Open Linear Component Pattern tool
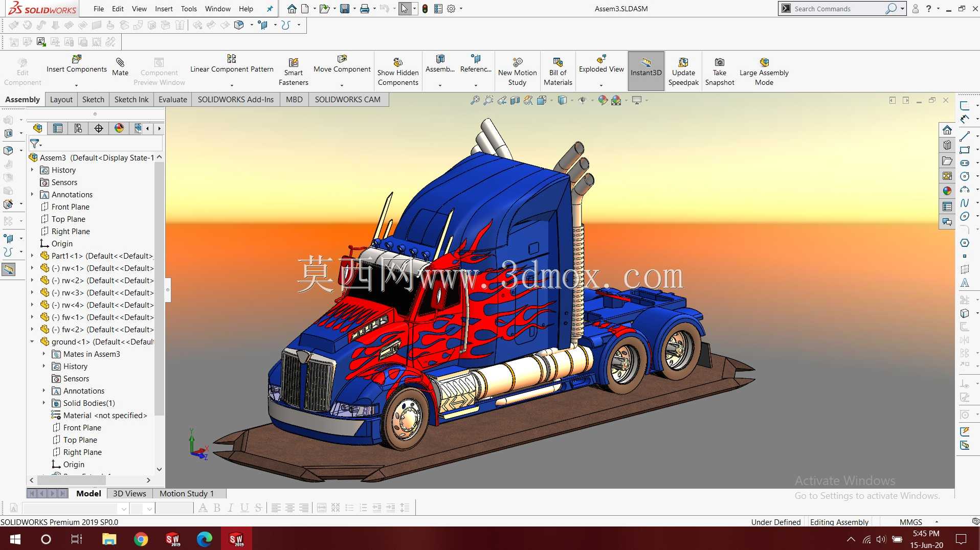The image size is (980, 550). pyautogui.click(x=232, y=63)
